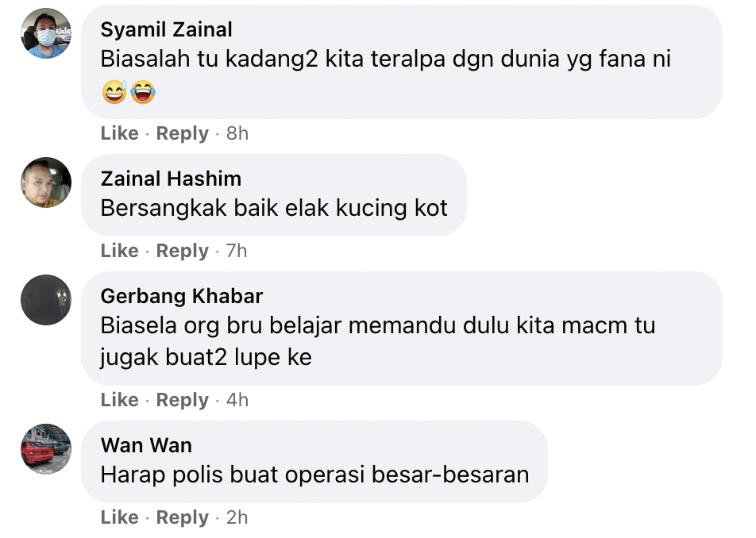Click the 8h timestamp on Syamil's comment

[237, 133]
